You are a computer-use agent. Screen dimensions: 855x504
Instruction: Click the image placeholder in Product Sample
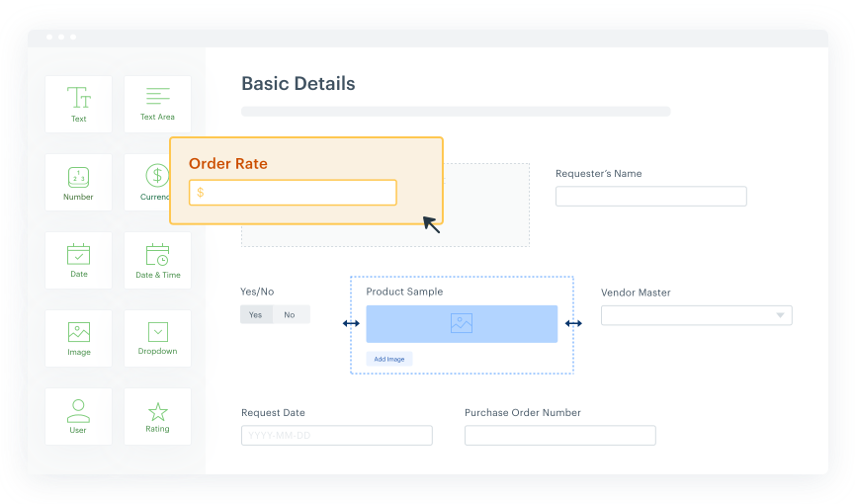coord(462,324)
